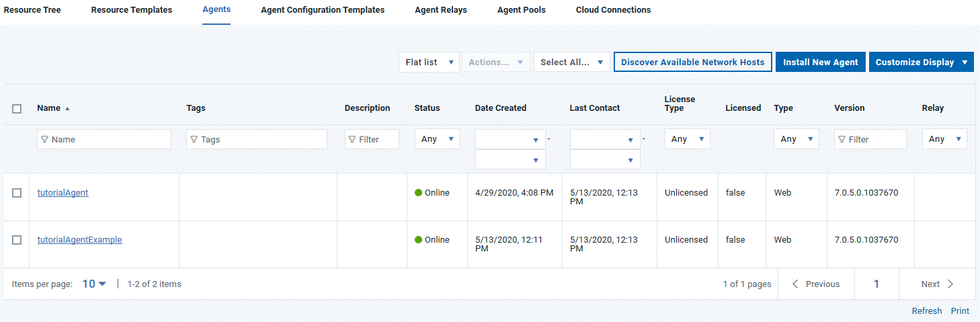980x322 pixels.
Task: Click the green Online status dot for tutorialAgent
Action: pos(418,193)
